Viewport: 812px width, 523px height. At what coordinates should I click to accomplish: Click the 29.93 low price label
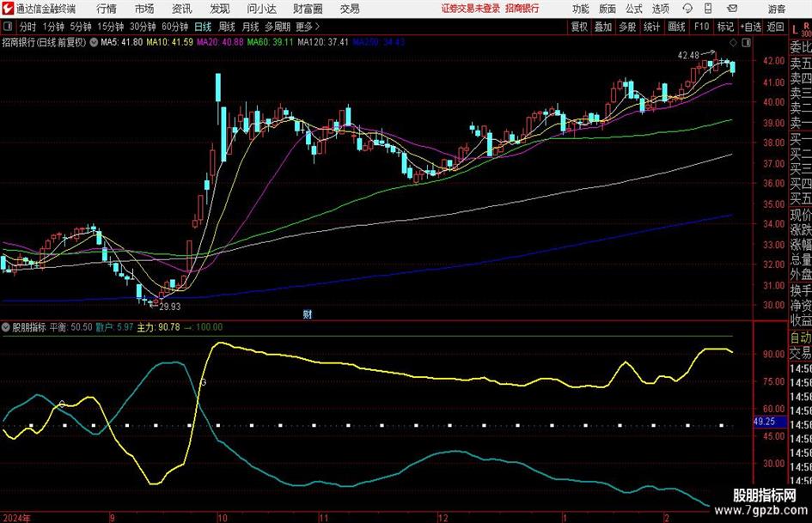pos(170,307)
